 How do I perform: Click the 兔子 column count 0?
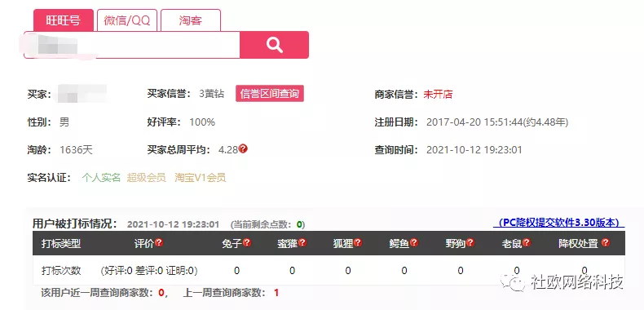tap(236, 271)
